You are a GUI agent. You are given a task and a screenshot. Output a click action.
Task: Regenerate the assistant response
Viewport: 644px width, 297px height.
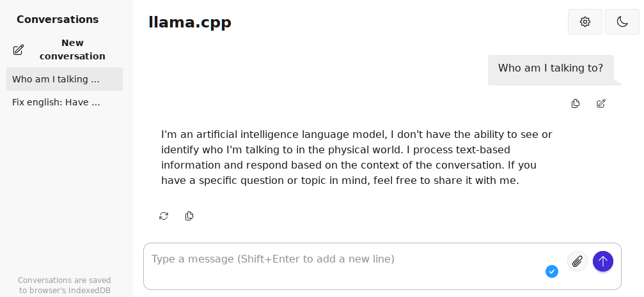164,216
